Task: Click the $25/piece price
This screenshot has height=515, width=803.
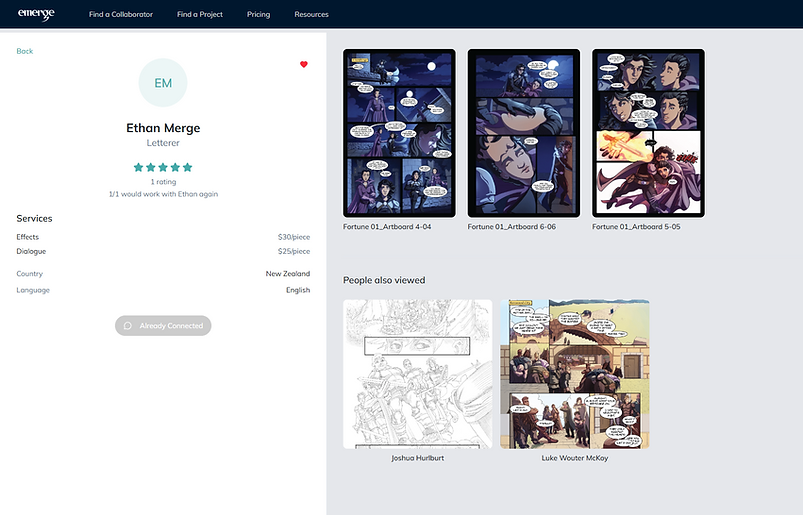Action: coord(294,251)
